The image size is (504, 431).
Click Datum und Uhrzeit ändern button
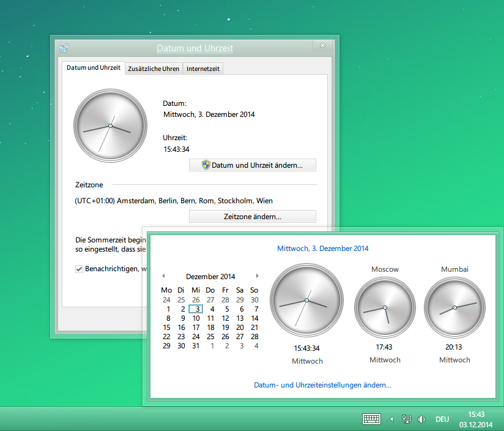click(253, 165)
